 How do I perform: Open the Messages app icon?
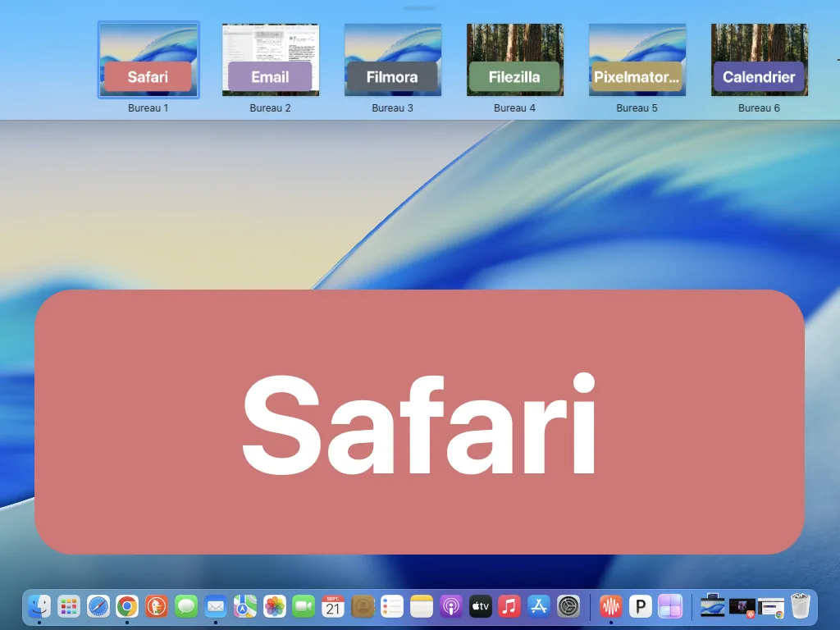(186, 606)
